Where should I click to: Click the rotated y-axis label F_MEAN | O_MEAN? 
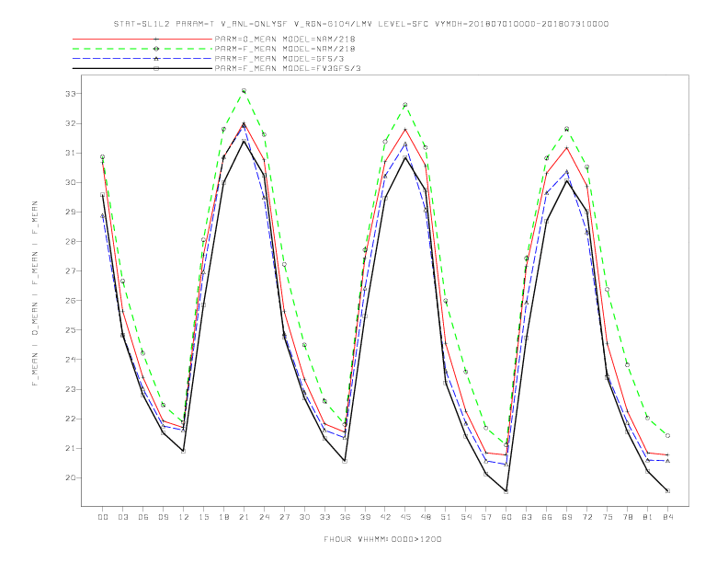point(35,293)
